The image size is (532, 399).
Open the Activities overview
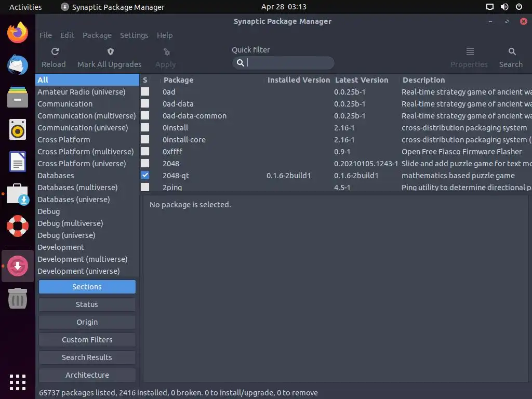[x=25, y=7]
